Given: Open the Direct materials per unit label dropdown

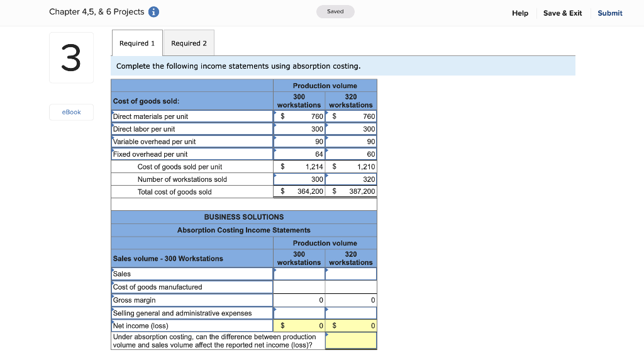Looking at the screenshot, I should tap(192, 116).
